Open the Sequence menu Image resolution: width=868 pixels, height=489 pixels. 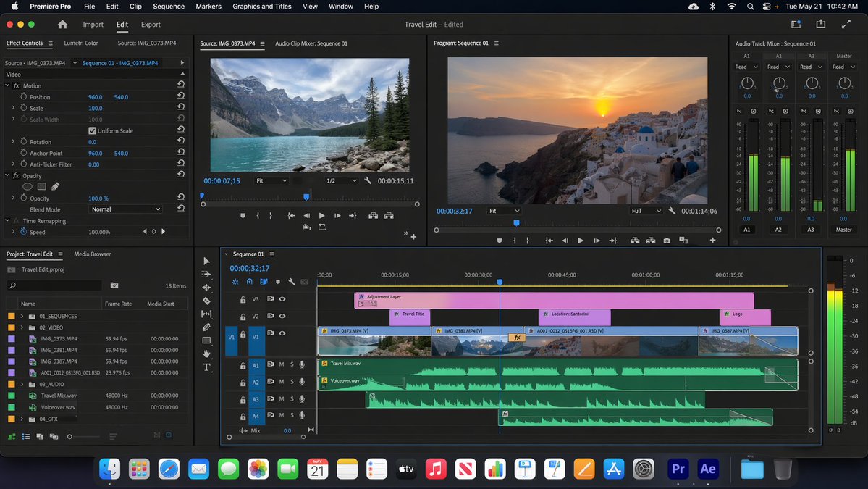click(168, 6)
